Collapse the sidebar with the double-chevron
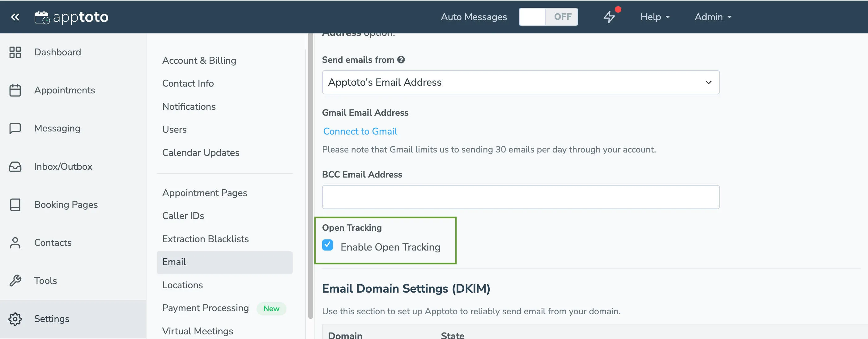The height and width of the screenshot is (339, 868). (15, 16)
